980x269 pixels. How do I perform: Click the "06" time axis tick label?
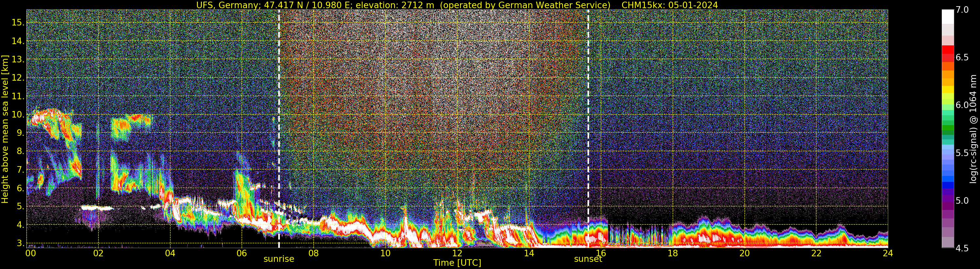[242, 253]
